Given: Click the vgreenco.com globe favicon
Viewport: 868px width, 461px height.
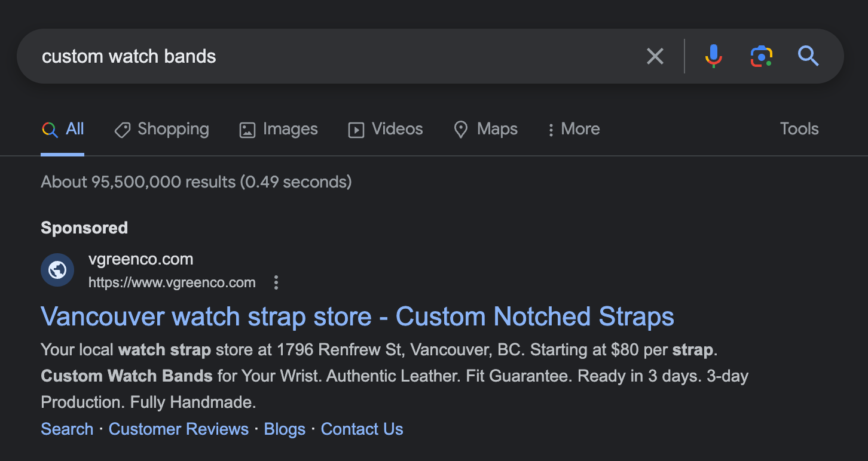Looking at the screenshot, I should point(57,270).
